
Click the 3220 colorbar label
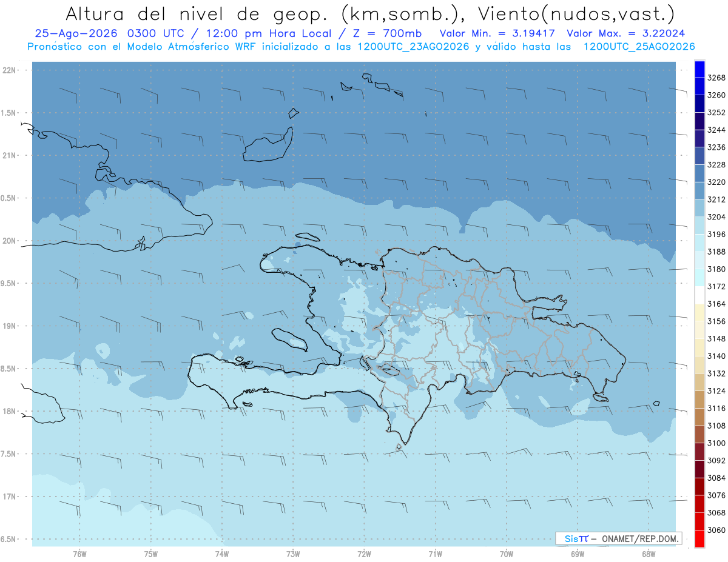point(716,182)
